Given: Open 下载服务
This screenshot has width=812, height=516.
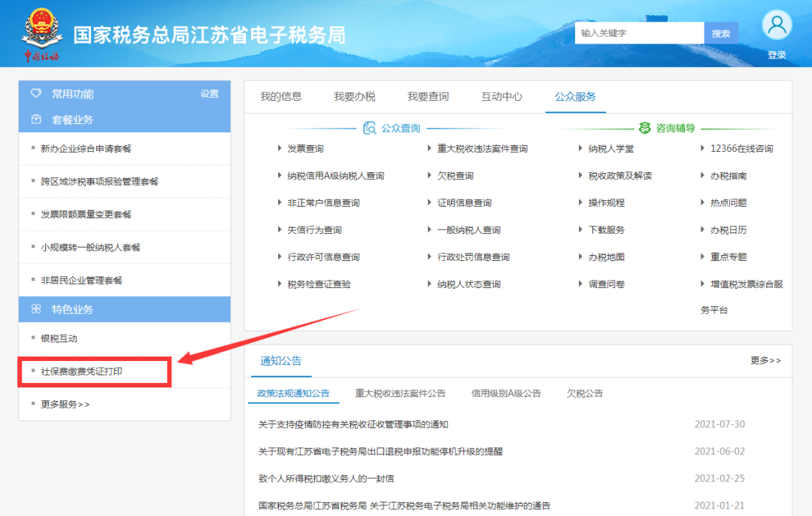Looking at the screenshot, I should coord(607,229).
